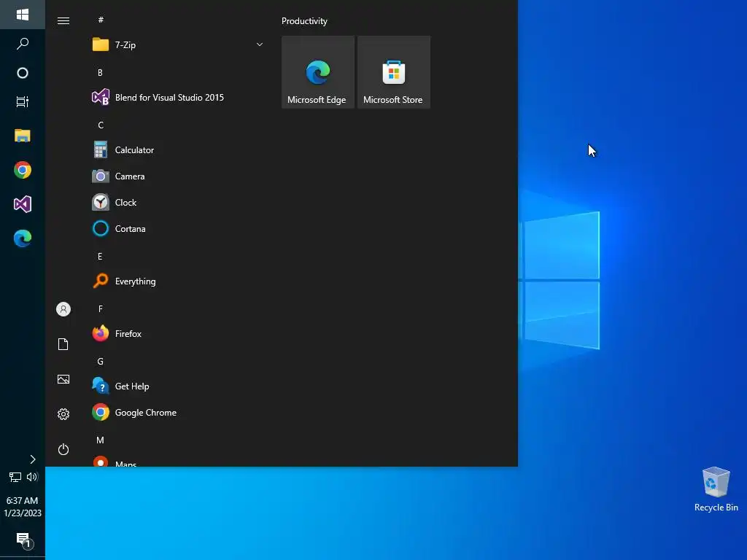The height and width of the screenshot is (560, 747).
Task: Open Pictures from Start side rail
Action: click(63, 379)
